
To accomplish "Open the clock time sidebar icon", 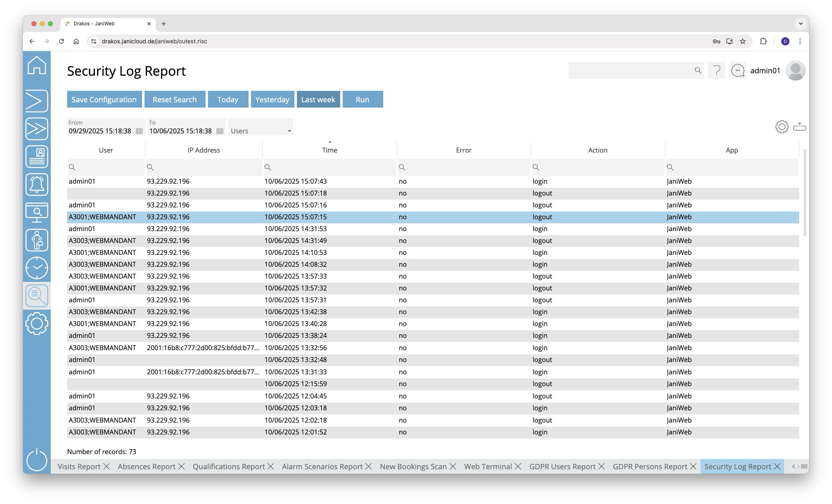I will click(x=37, y=268).
